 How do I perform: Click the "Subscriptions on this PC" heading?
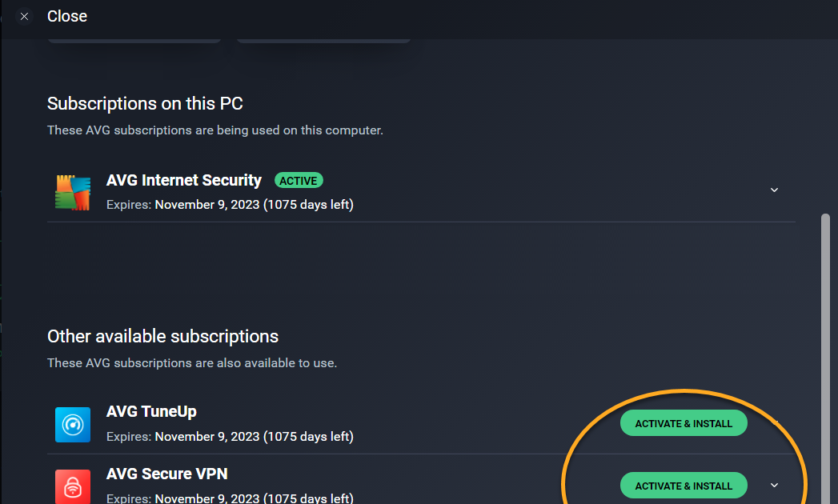click(145, 104)
